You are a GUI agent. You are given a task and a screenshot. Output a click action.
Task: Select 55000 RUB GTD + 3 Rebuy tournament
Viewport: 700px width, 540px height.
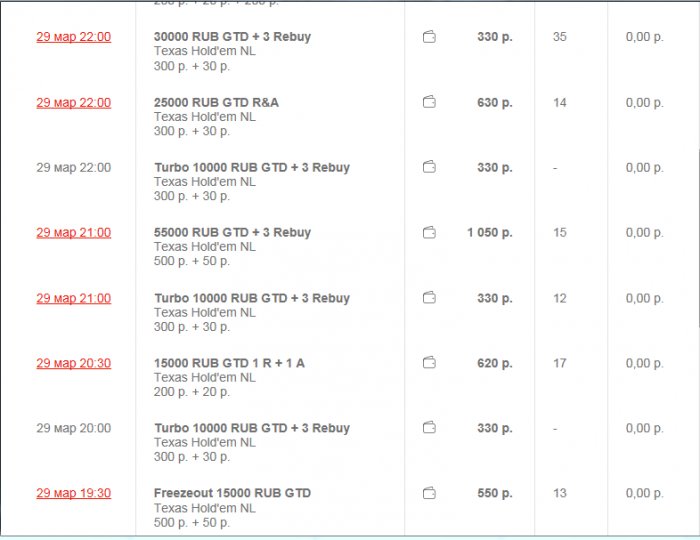point(232,232)
